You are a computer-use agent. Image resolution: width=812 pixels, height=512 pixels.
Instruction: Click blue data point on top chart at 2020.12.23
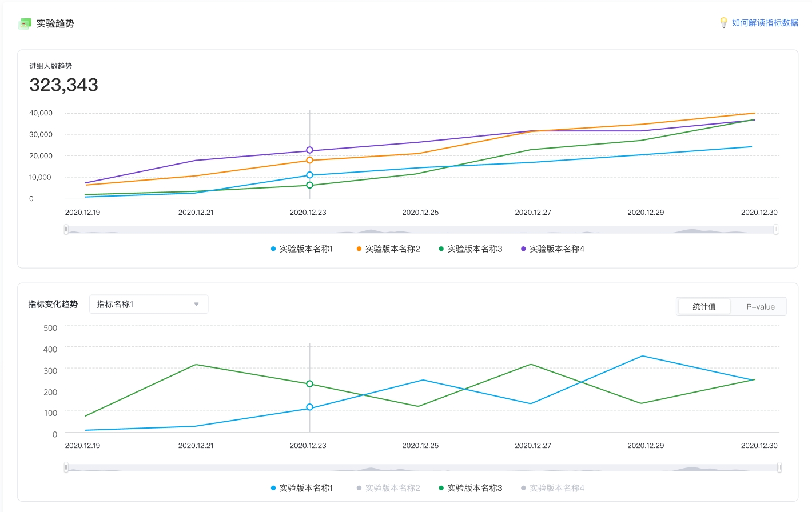(x=309, y=175)
